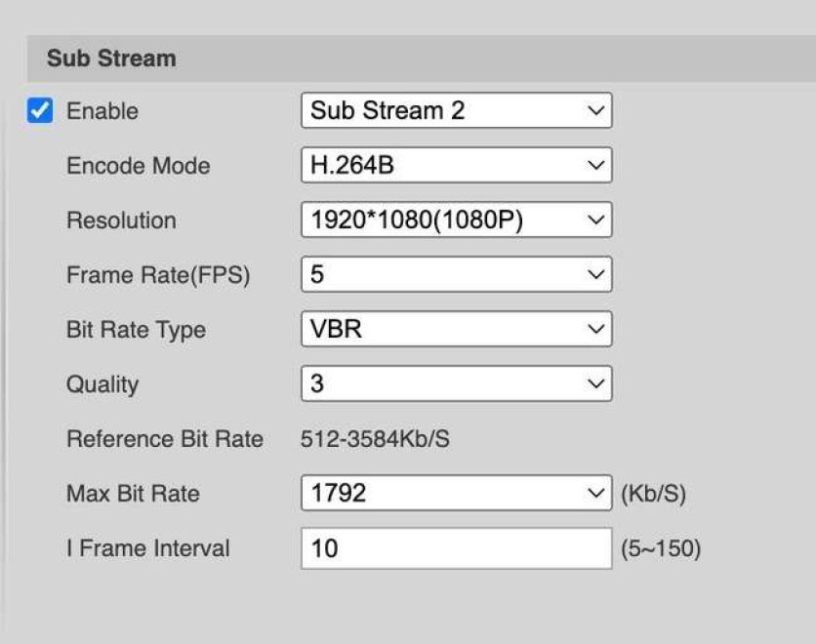Open the Max Bit Rate 1792 dropdown

pos(456,494)
